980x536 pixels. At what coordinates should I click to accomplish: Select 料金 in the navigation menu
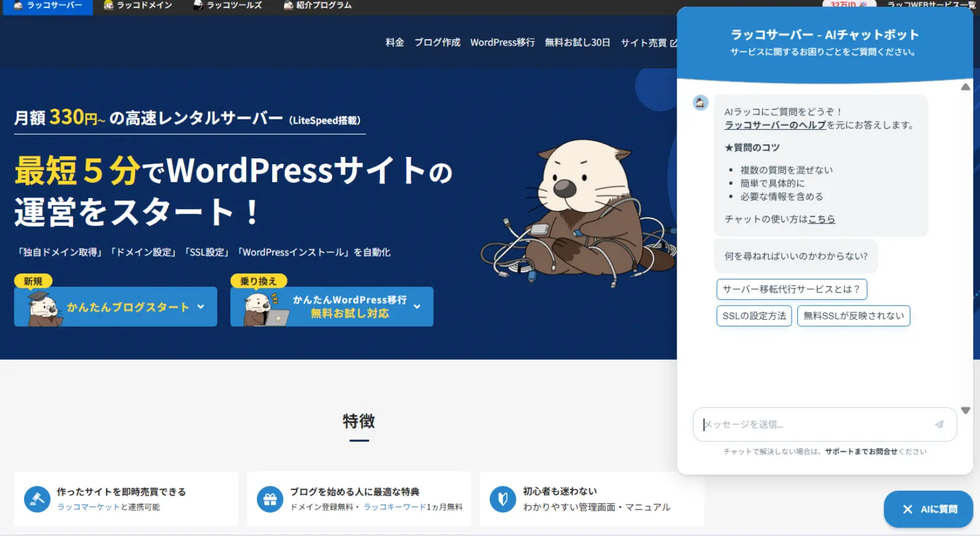395,42
